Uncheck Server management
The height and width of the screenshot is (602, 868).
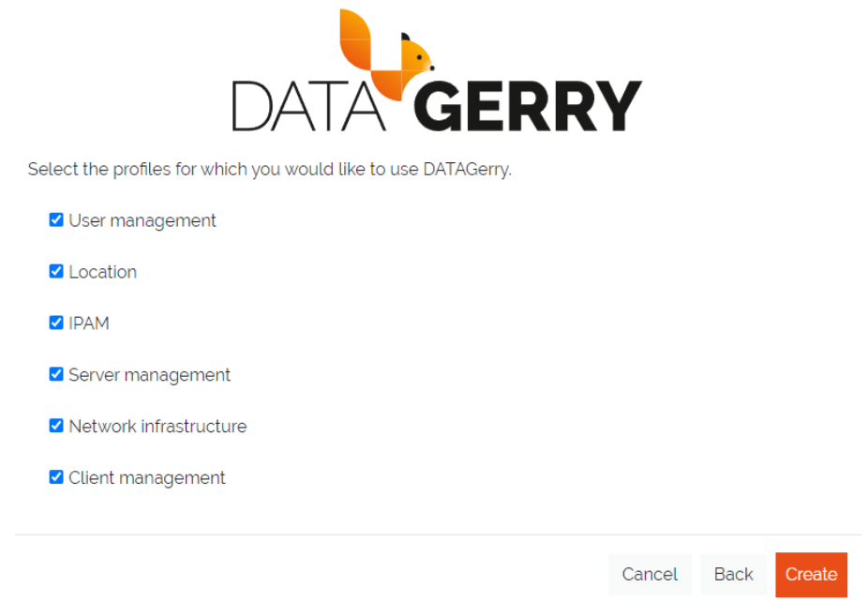click(56, 374)
